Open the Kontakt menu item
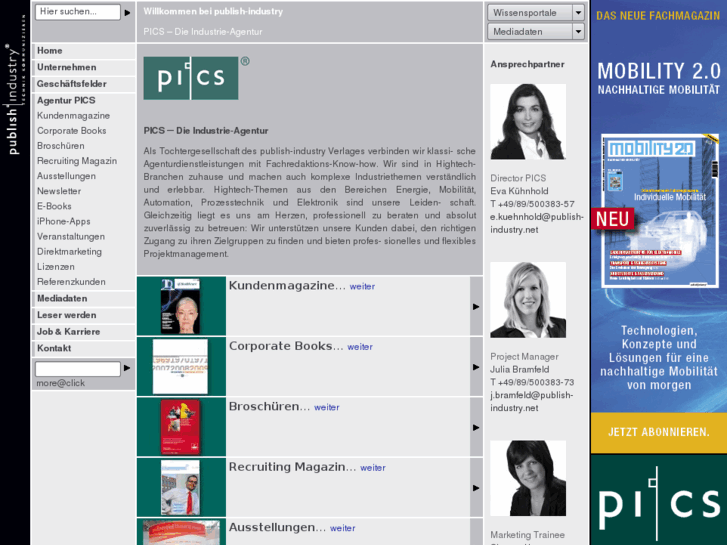 (54, 348)
